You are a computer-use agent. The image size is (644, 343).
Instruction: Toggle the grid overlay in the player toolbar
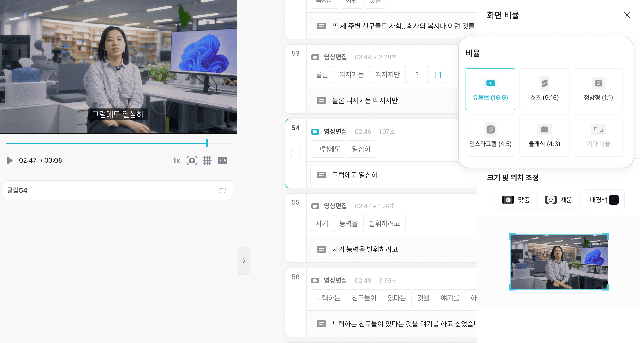click(x=207, y=160)
